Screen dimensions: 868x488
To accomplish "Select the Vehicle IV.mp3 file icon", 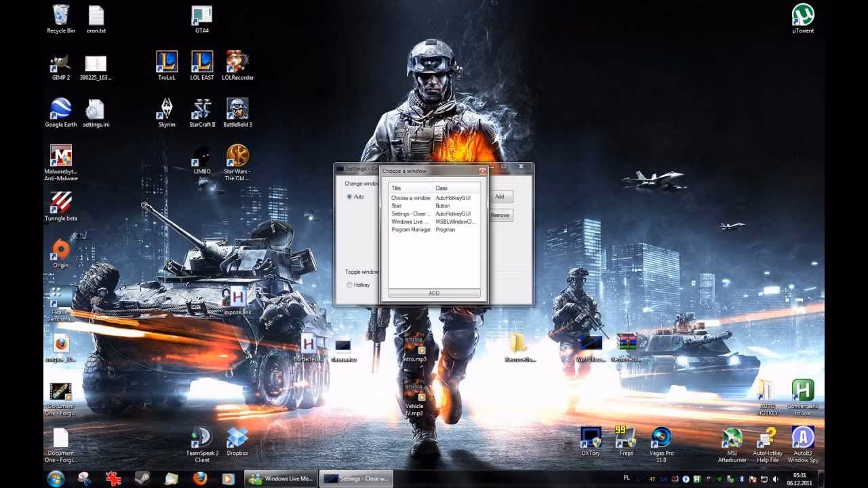I will click(414, 398).
